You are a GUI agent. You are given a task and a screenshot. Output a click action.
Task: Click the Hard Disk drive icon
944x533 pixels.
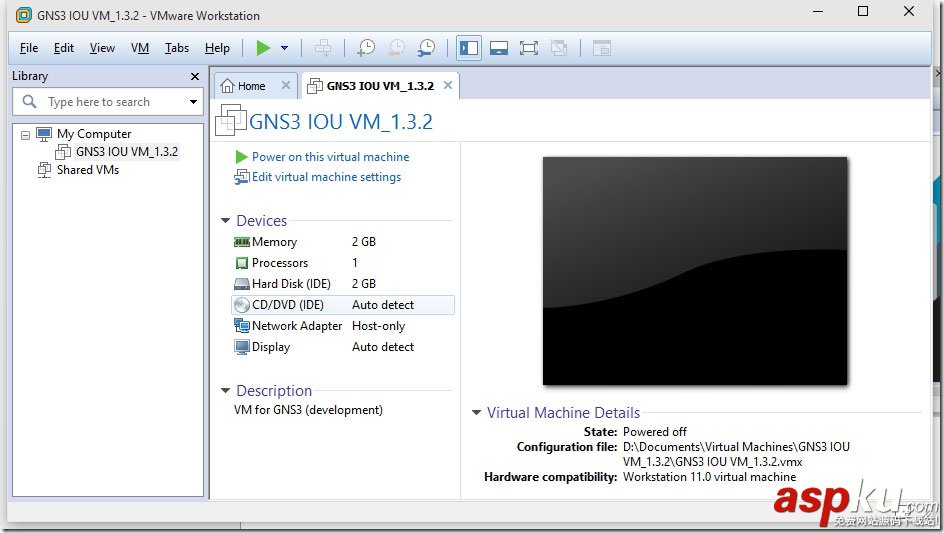click(241, 284)
